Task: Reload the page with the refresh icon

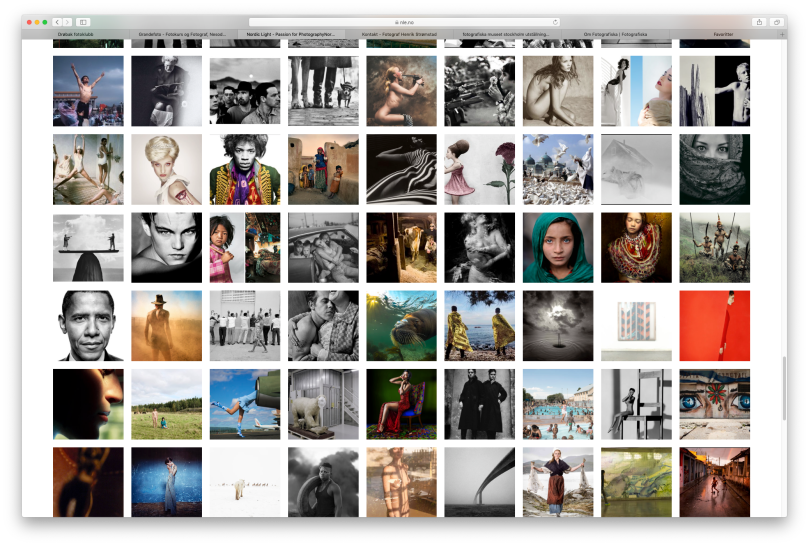Action: (x=555, y=22)
